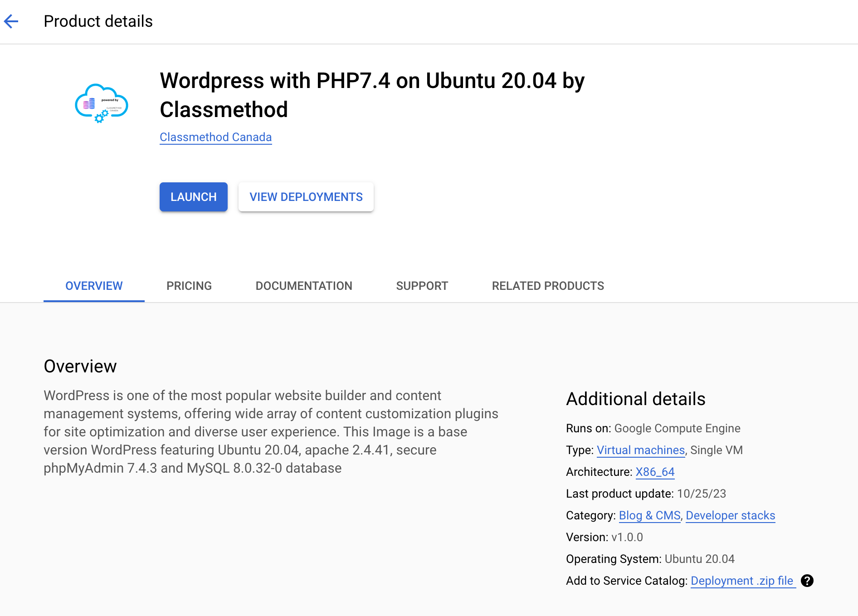Click the VIEW DEPLOYMENTS button
Viewport: 858px width, 616px height.
[306, 197]
